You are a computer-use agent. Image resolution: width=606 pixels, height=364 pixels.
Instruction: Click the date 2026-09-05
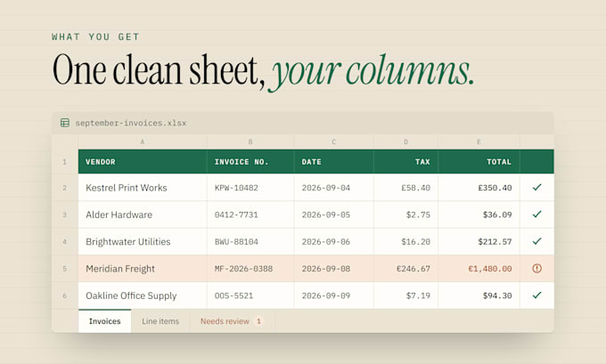click(x=326, y=215)
